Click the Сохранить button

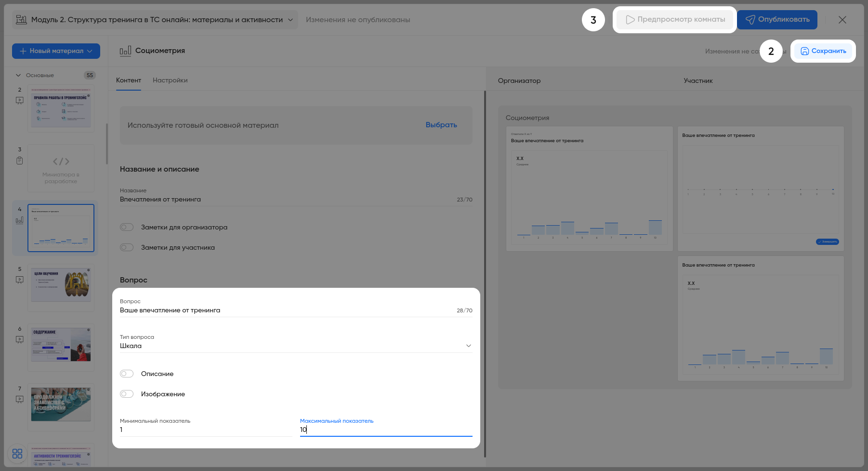823,51
